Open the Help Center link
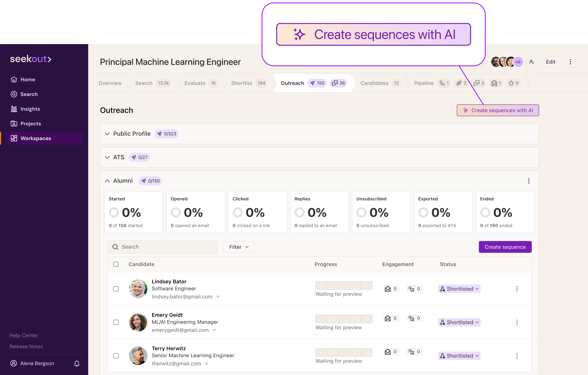 click(x=24, y=335)
